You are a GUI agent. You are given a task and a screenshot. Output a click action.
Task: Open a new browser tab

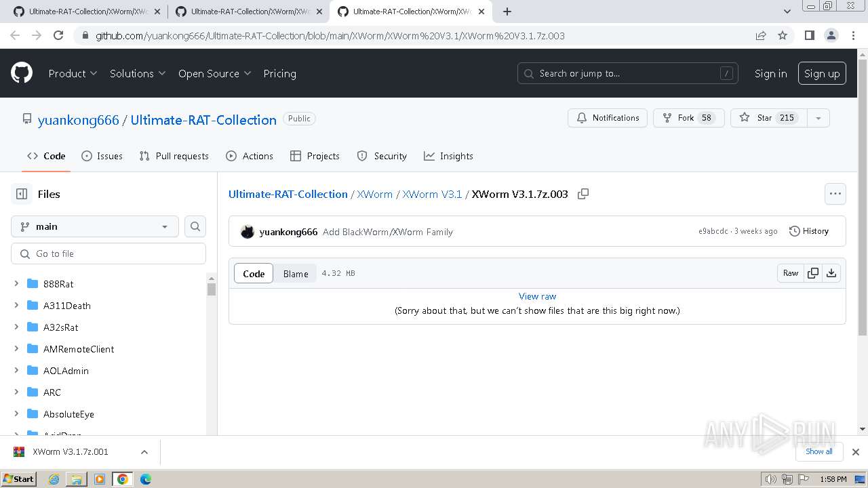coord(507,11)
